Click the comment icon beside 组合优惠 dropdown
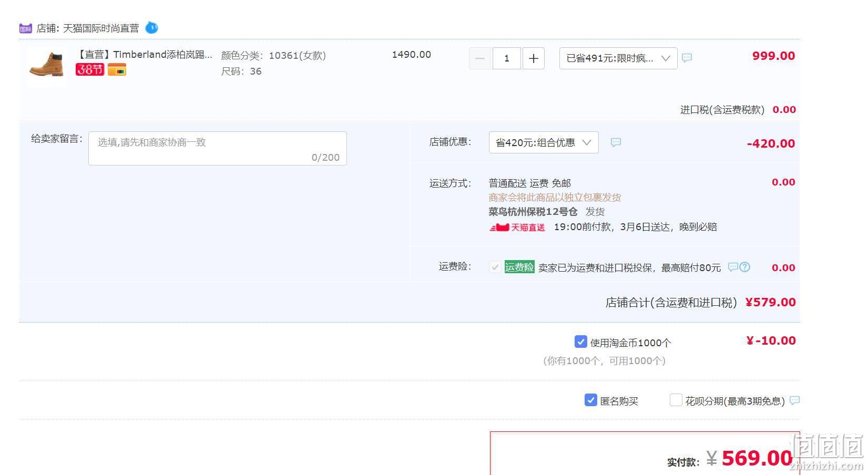This screenshot has height=475, width=868. (616, 142)
